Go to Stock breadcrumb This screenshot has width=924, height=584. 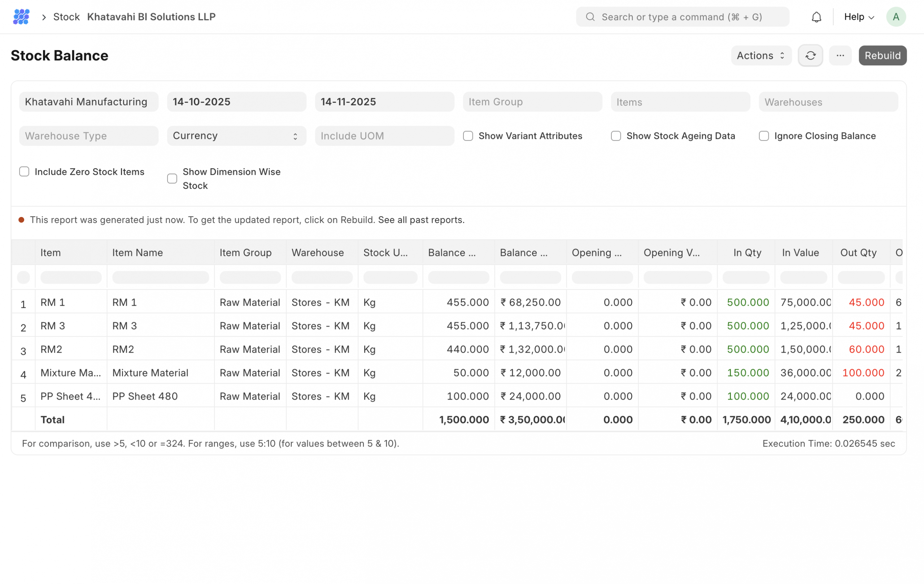66,17
